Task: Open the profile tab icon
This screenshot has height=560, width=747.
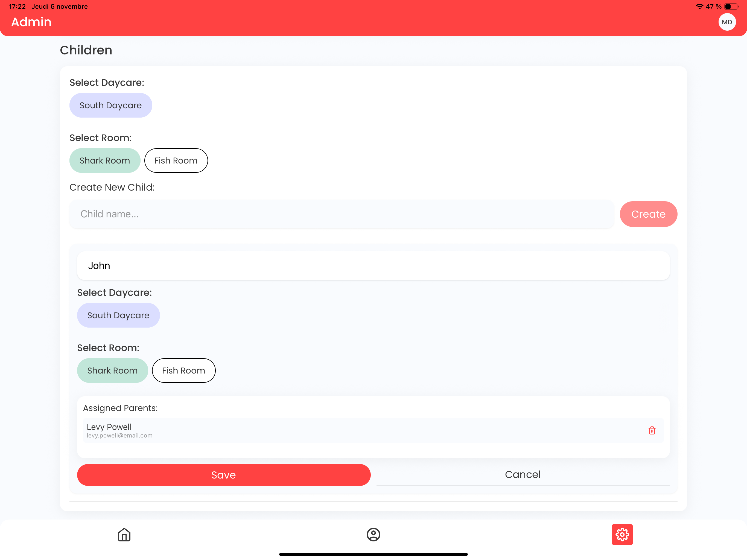Action: pos(373,534)
